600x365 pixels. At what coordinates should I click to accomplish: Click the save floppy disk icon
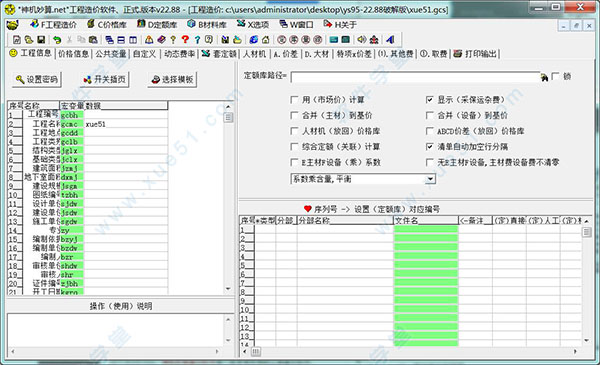pos(41,39)
